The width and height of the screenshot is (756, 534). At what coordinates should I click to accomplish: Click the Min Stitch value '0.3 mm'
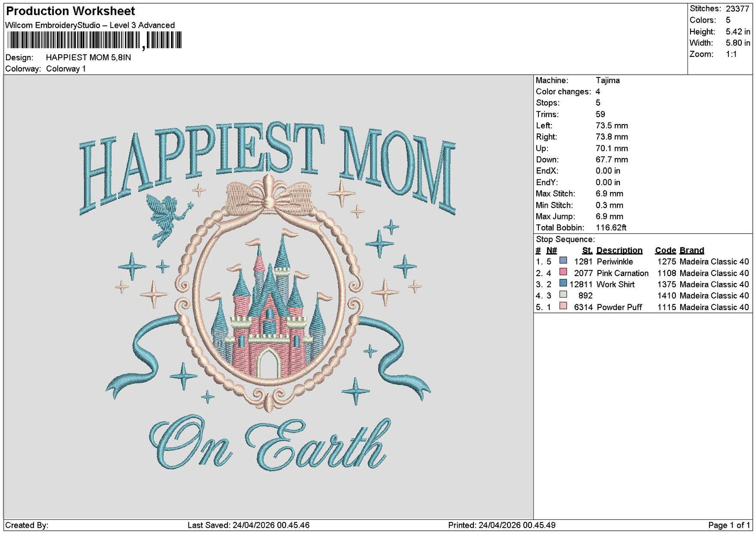610,205
